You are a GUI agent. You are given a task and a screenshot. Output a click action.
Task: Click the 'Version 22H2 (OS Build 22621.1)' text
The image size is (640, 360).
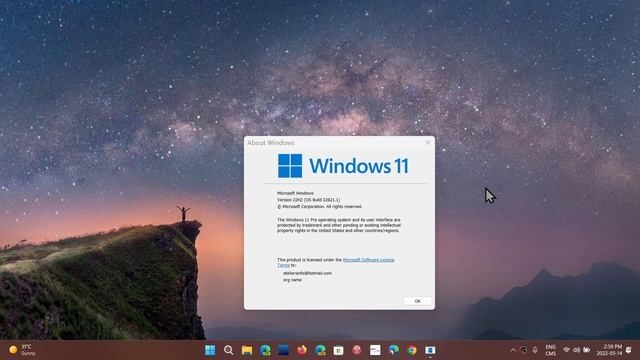309,200
